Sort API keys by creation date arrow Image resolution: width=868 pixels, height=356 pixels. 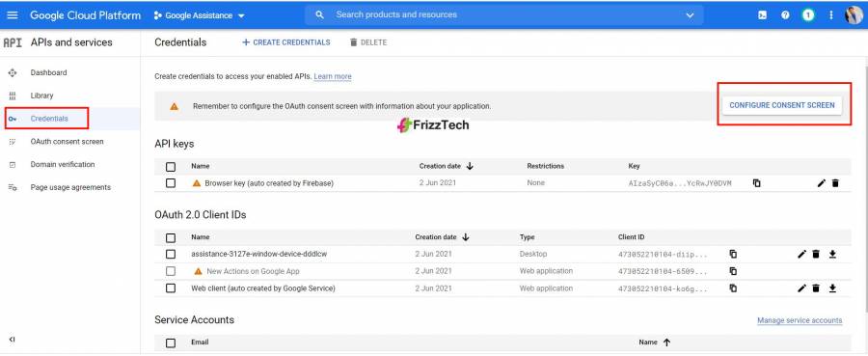click(470, 166)
